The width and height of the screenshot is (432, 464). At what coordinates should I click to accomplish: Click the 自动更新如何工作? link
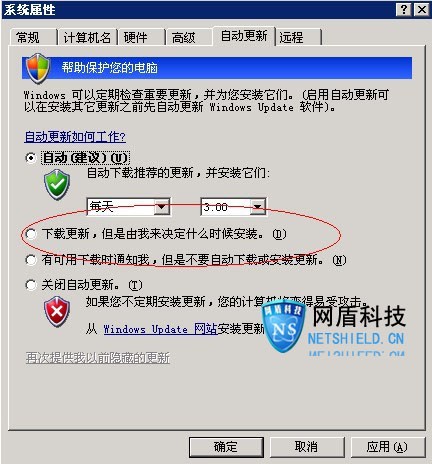tap(75, 137)
